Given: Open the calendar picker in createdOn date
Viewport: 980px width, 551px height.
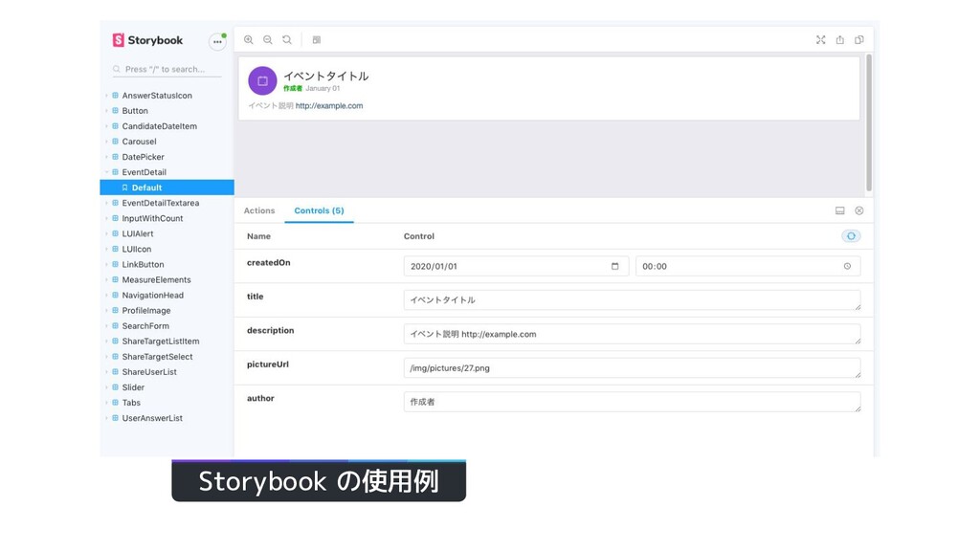Looking at the screenshot, I should click(615, 266).
